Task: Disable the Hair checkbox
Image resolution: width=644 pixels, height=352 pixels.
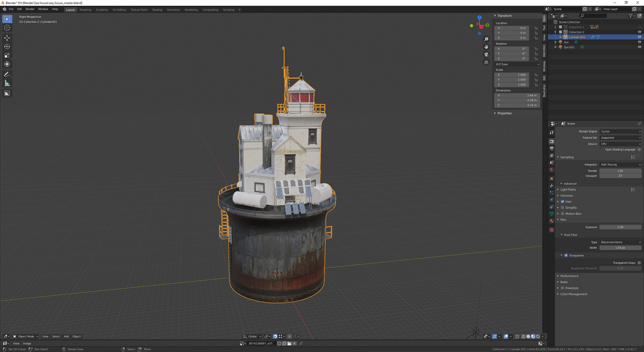Action: (563, 202)
